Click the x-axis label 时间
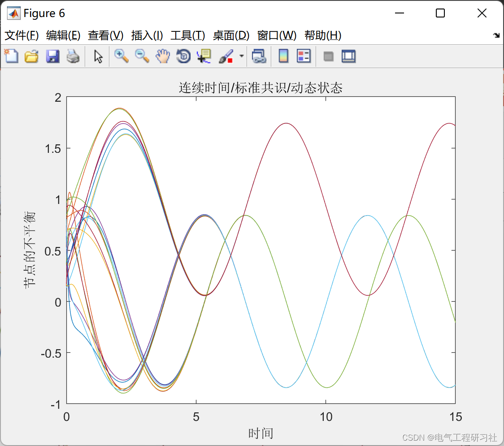Image resolution: width=504 pixels, height=446 pixels. pyautogui.click(x=261, y=433)
